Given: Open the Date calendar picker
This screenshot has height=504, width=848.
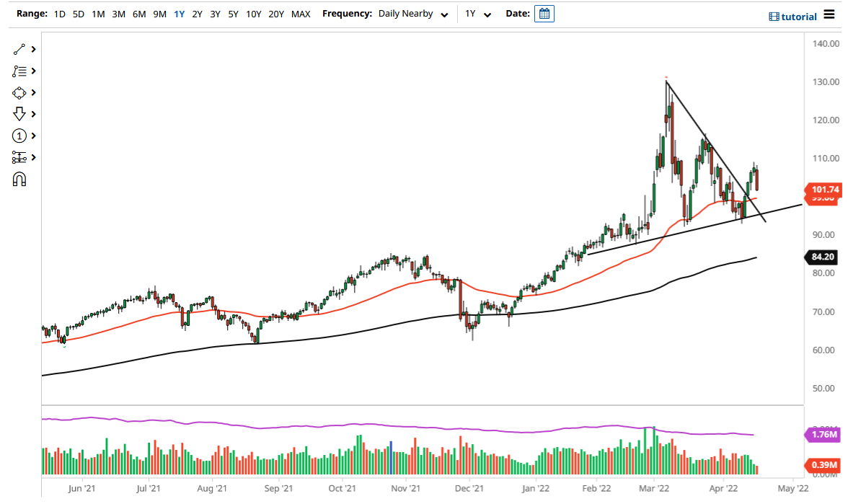Looking at the screenshot, I should pyautogui.click(x=544, y=13).
